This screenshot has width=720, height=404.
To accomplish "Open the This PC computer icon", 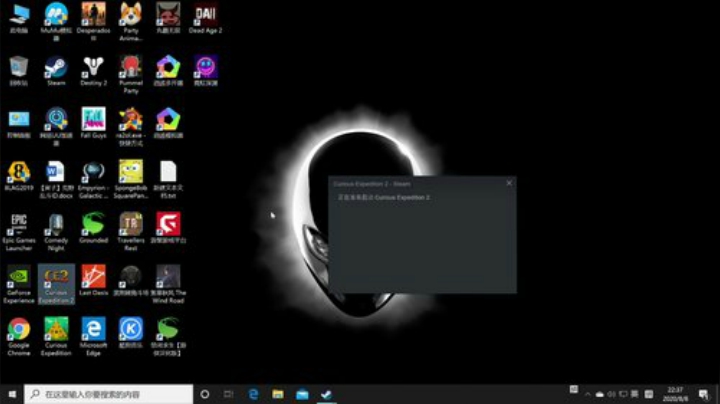I will pos(19,18).
